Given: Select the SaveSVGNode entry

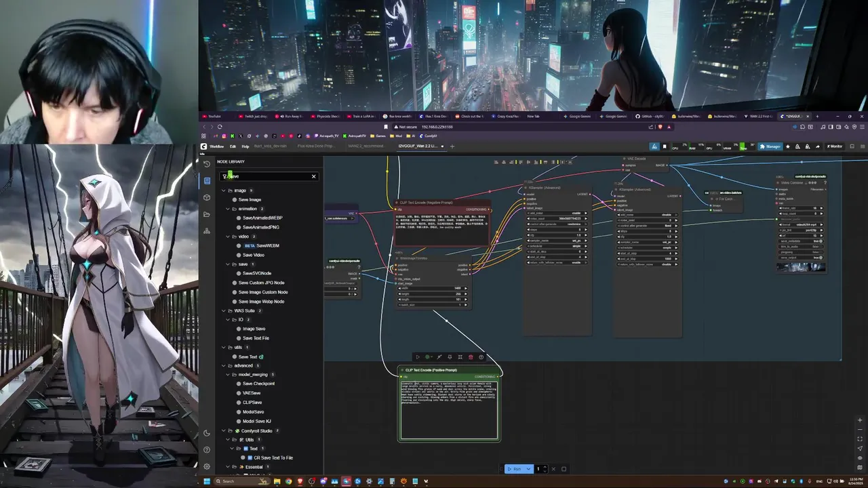Looking at the screenshot, I should pyautogui.click(x=257, y=273).
